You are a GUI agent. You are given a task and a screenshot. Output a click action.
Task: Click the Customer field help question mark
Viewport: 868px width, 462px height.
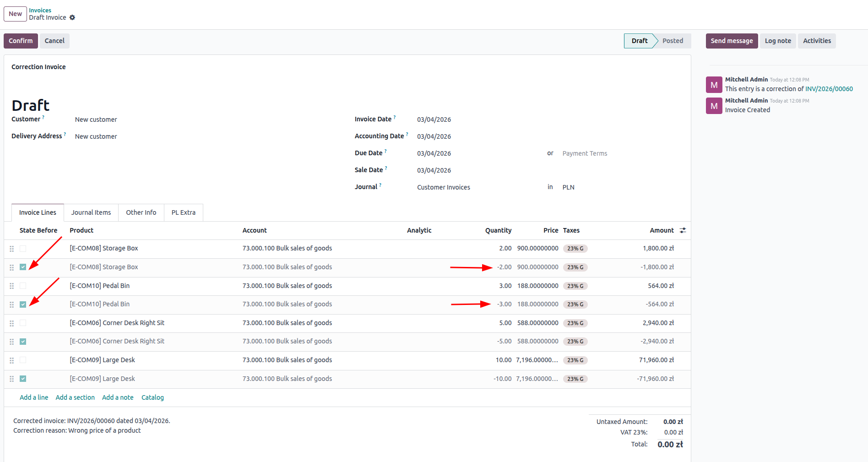(x=43, y=117)
